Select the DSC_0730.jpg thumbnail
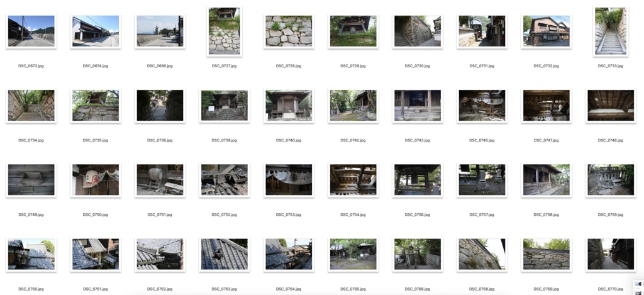This screenshot has height=295, width=644. (418, 31)
